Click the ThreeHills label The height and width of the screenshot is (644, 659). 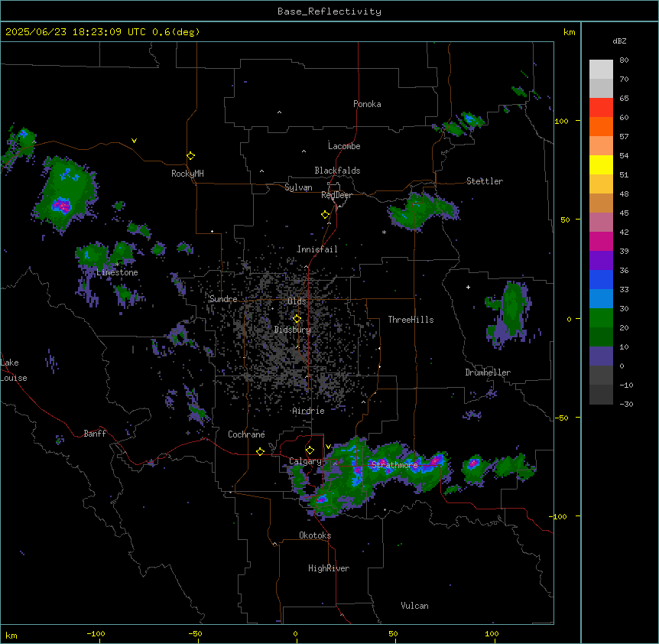411,320
